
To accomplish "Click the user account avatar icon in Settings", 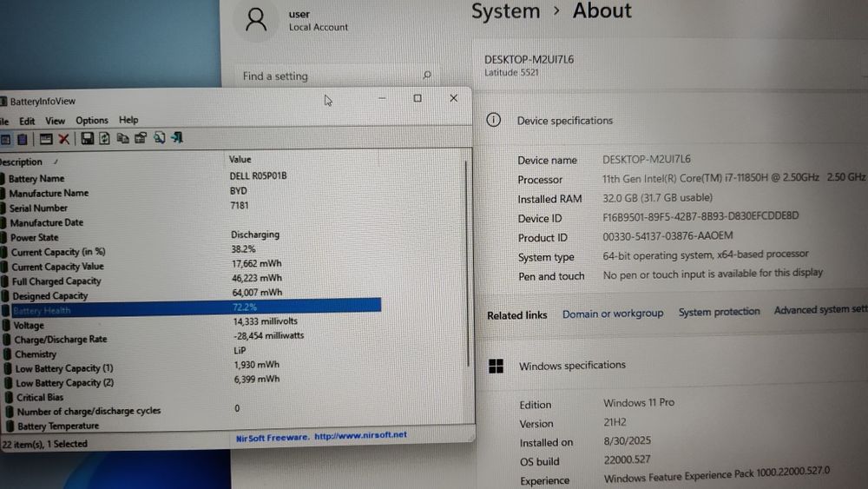I will click(256, 19).
